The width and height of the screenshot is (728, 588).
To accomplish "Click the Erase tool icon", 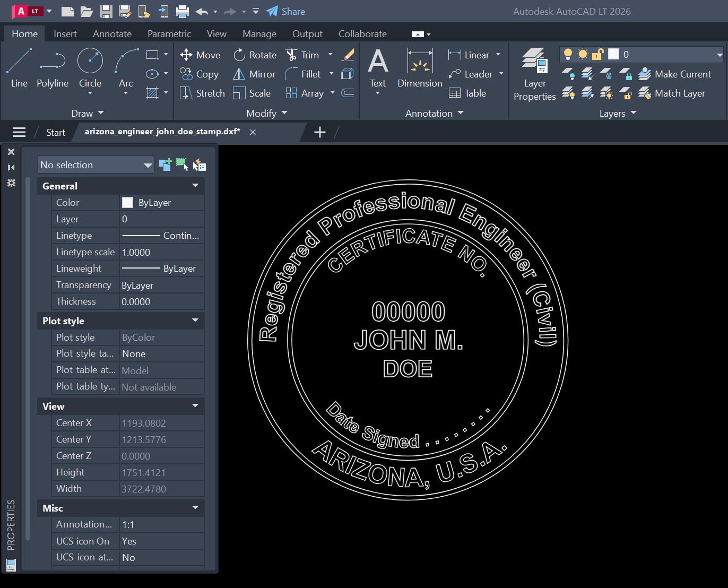I will [348, 55].
